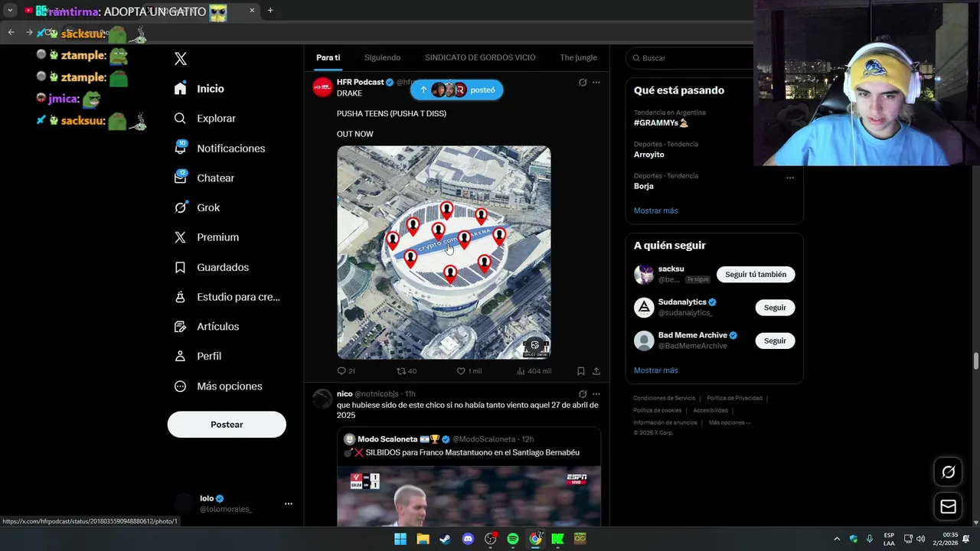Open taskbar volume control
980x551 pixels.
pyautogui.click(x=920, y=539)
